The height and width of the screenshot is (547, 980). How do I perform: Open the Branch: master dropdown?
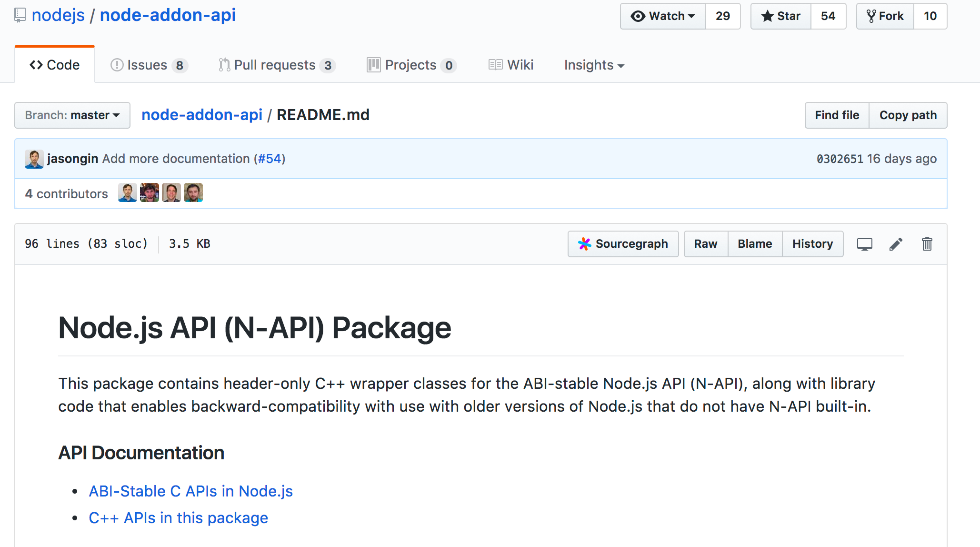click(72, 115)
